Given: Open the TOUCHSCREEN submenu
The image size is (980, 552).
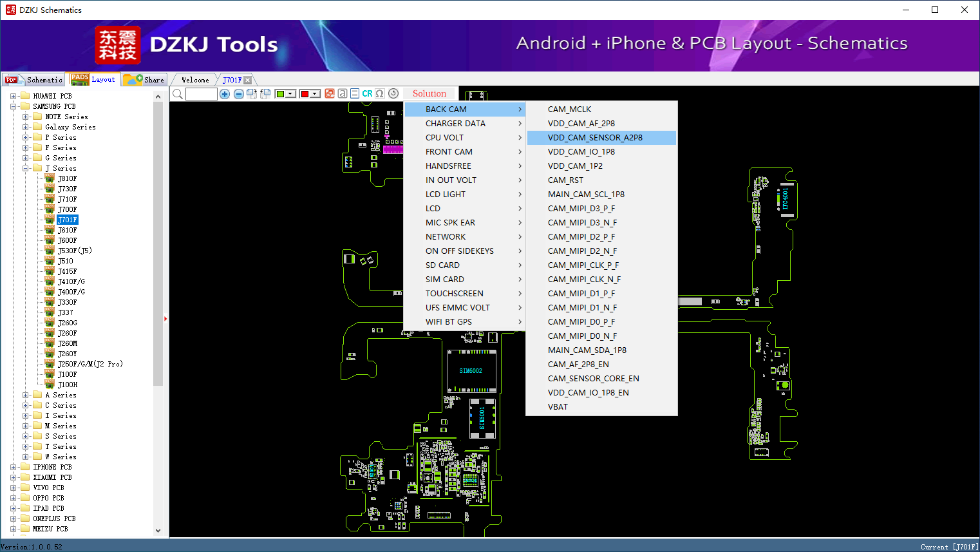Looking at the screenshot, I should (464, 294).
